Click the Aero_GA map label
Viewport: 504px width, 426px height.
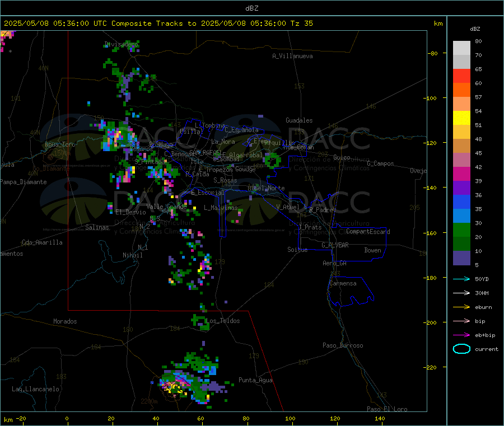pos(334,263)
